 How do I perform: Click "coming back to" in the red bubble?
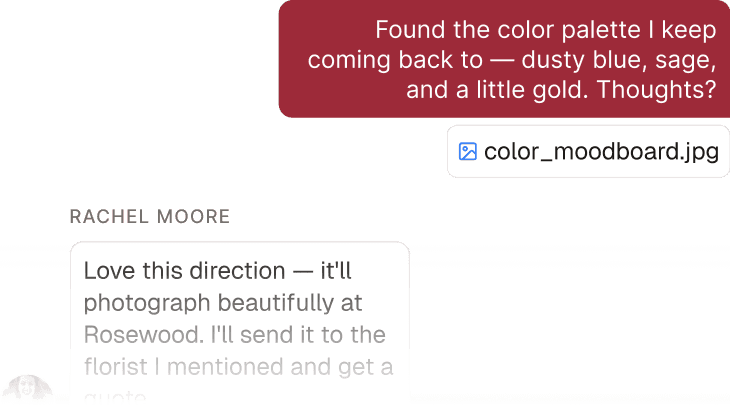coord(395,60)
